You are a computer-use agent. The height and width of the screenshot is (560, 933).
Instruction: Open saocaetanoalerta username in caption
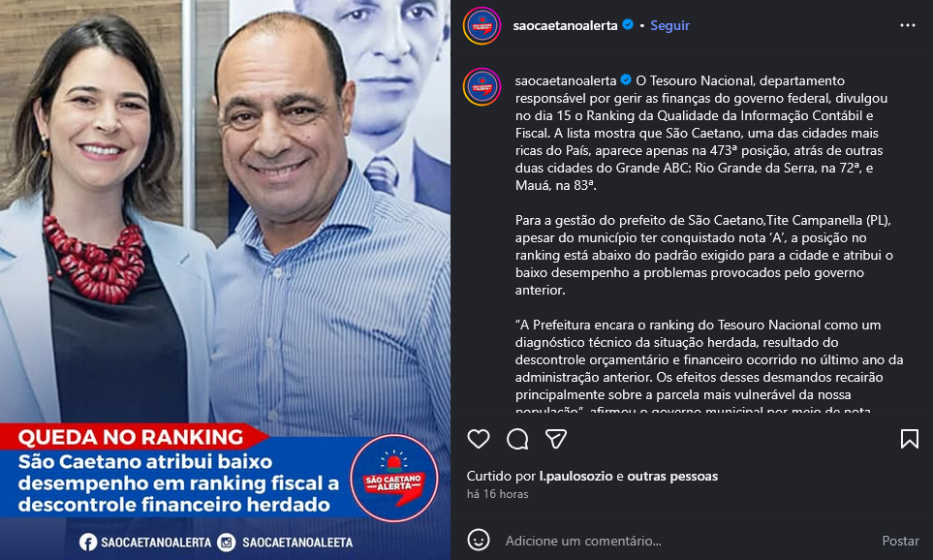[x=565, y=80]
